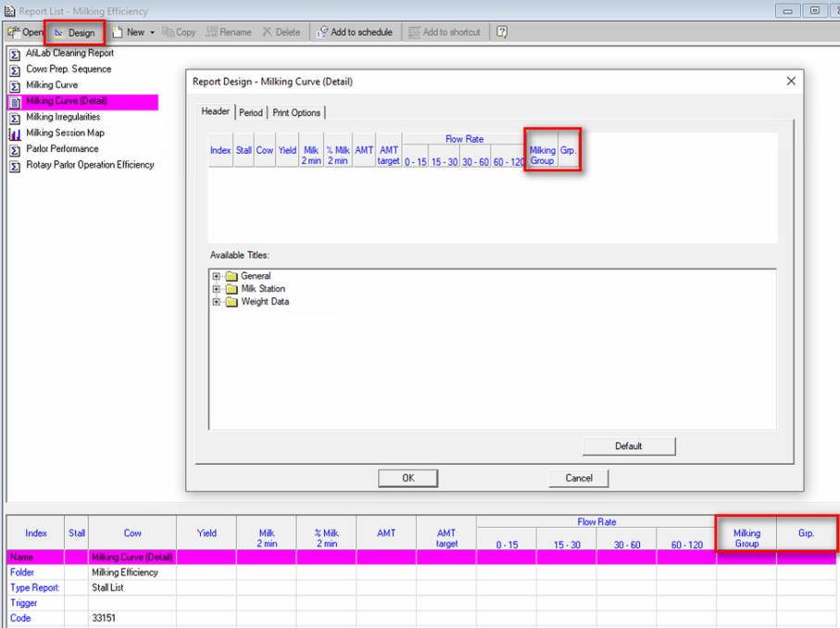Screen dimensions: 840x628
Task: Close the Report Design dialog
Action: [791, 82]
